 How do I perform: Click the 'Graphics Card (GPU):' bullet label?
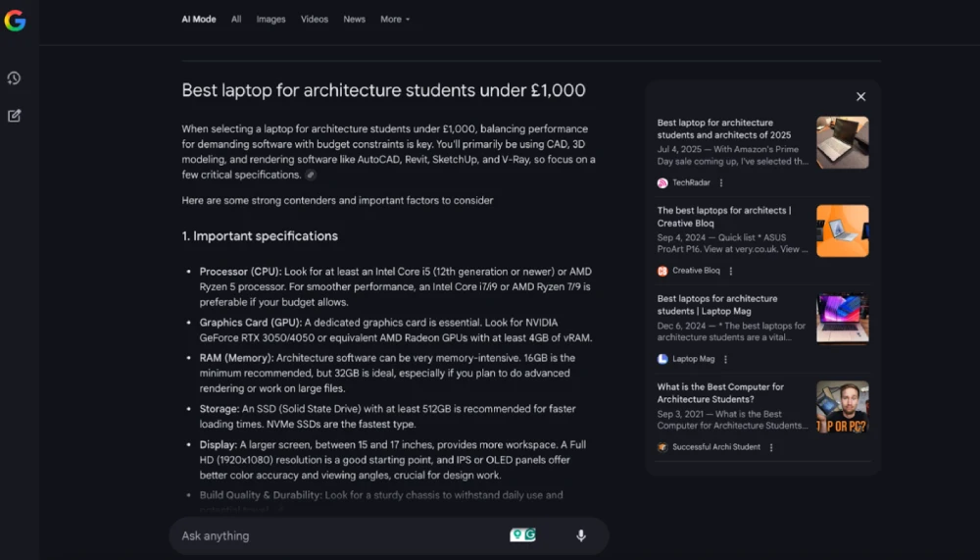click(x=250, y=323)
